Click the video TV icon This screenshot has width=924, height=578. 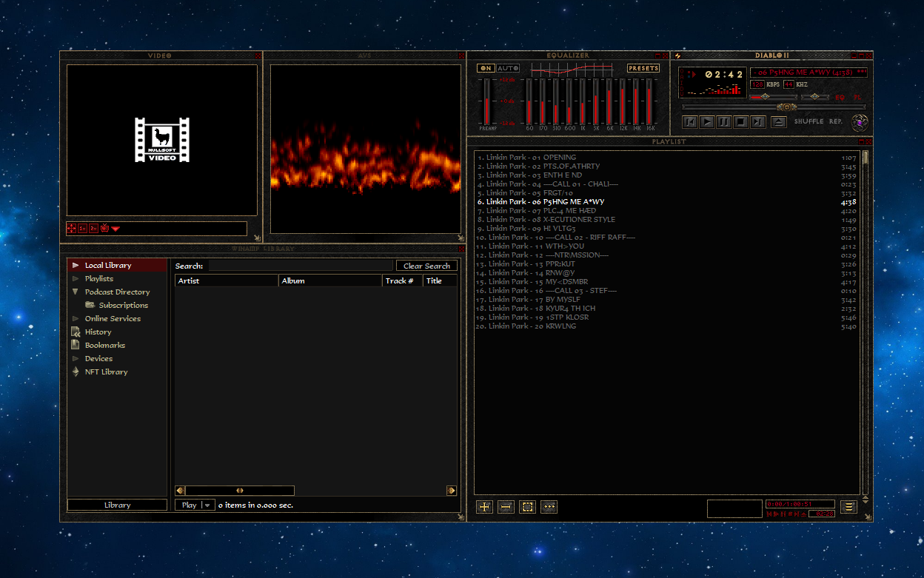[104, 229]
